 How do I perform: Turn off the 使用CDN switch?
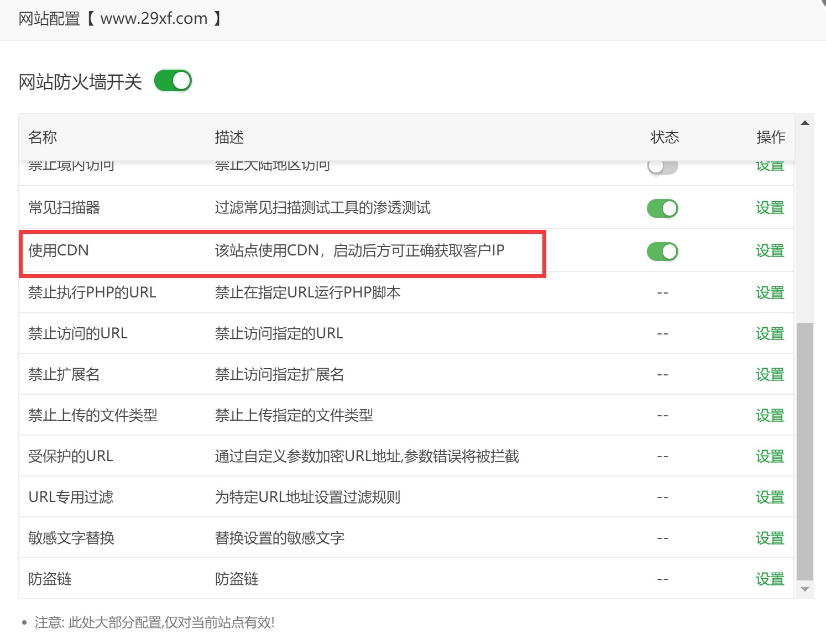pos(662,252)
